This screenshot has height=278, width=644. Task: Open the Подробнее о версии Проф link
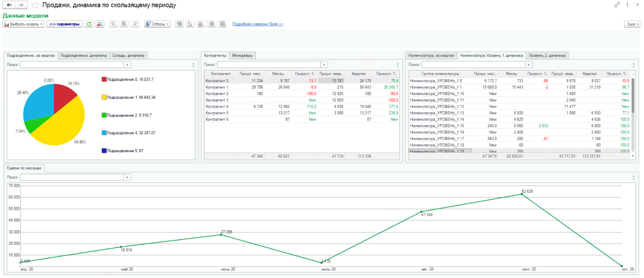pos(257,24)
